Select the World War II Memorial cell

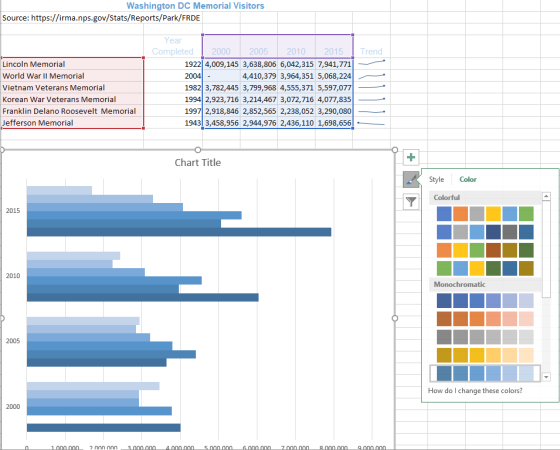(x=72, y=76)
